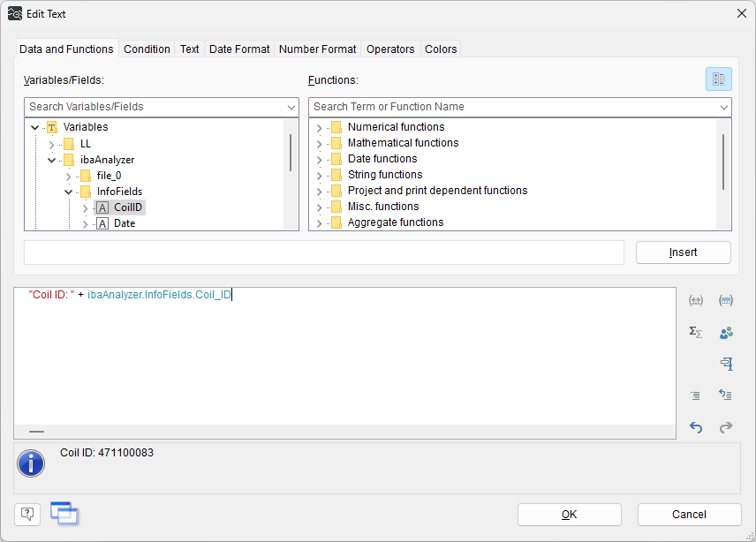Expand Misc. functions category
The image size is (756, 542).
click(x=319, y=207)
